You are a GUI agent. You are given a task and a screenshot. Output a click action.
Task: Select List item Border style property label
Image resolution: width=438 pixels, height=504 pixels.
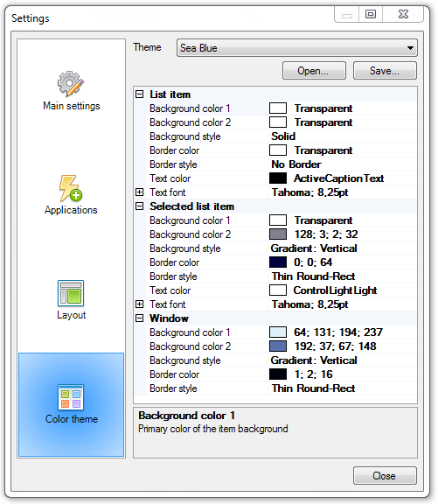173,164
